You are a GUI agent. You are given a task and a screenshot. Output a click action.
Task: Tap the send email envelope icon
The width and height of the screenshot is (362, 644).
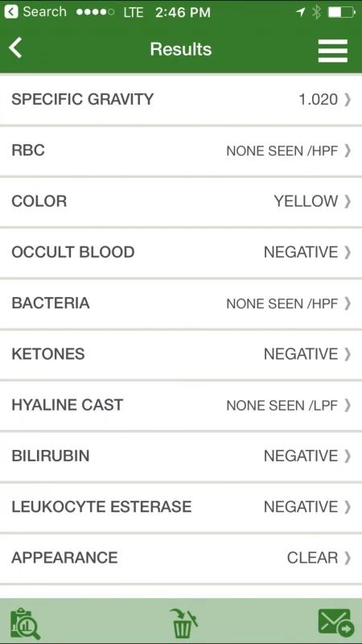pos(335,622)
